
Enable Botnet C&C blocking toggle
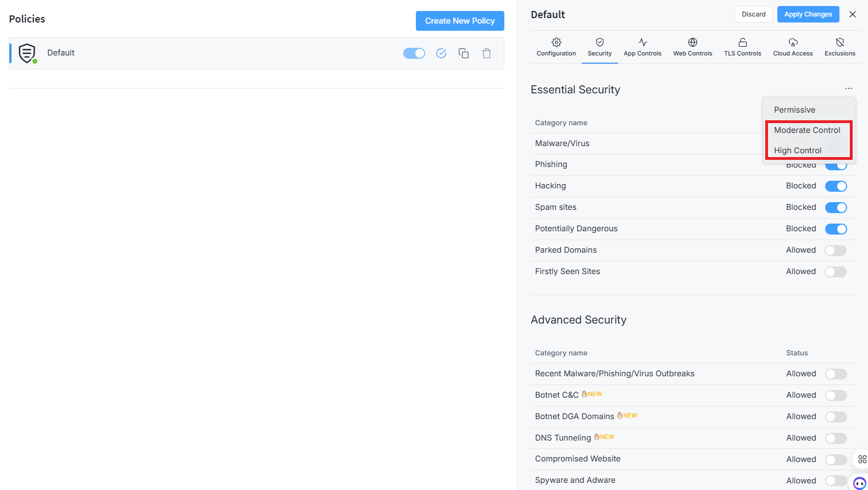pyautogui.click(x=836, y=396)
